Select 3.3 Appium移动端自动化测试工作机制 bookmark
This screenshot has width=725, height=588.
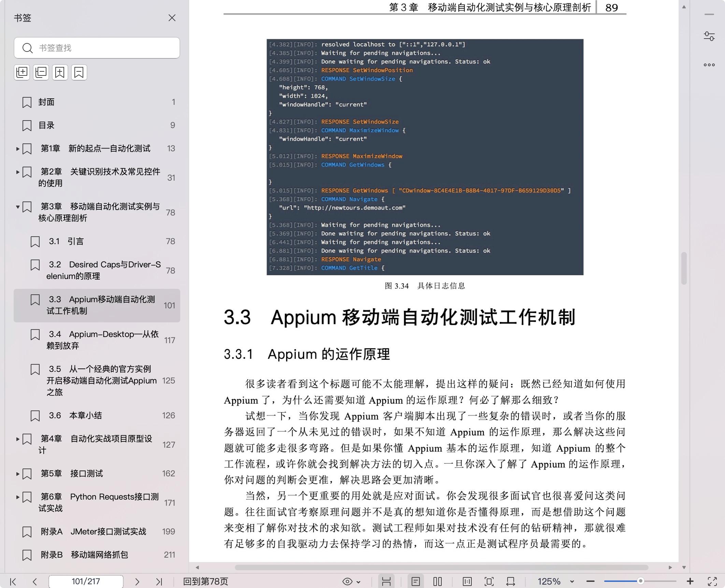(97, 305)
